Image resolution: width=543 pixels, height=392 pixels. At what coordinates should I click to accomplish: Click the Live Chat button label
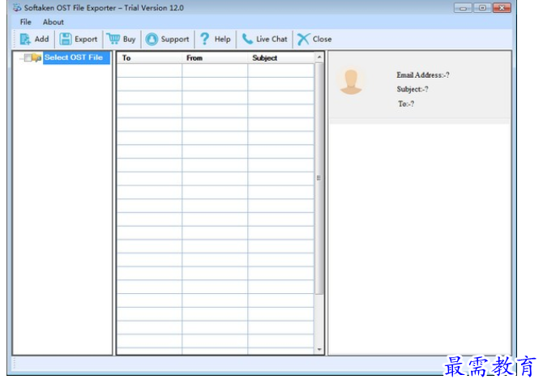tap(271, 39)
